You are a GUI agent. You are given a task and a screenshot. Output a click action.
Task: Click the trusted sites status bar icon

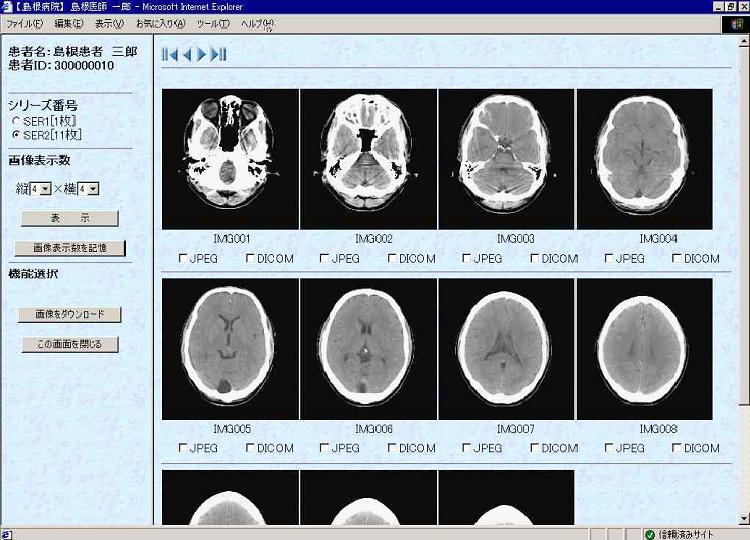click(x=649, y=534)
